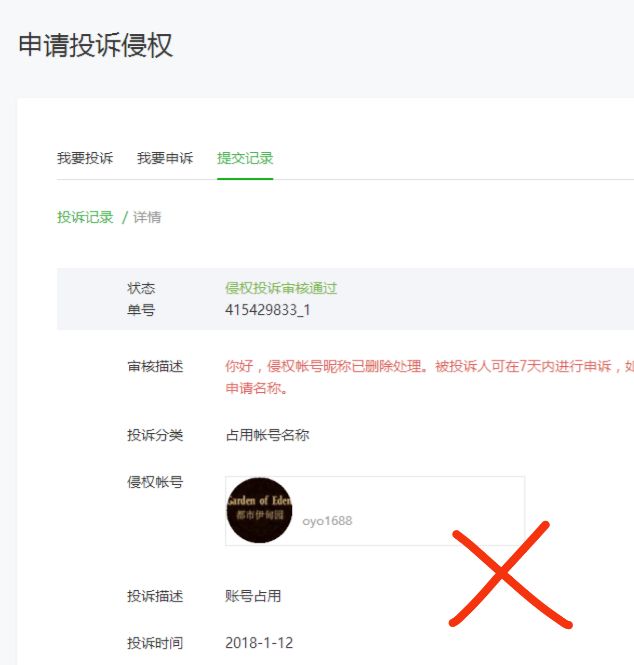The height and width of the screenshot is (665, 634).
Task: Click the complaint date 2018-1-12
Action: (x=259, y=643)
